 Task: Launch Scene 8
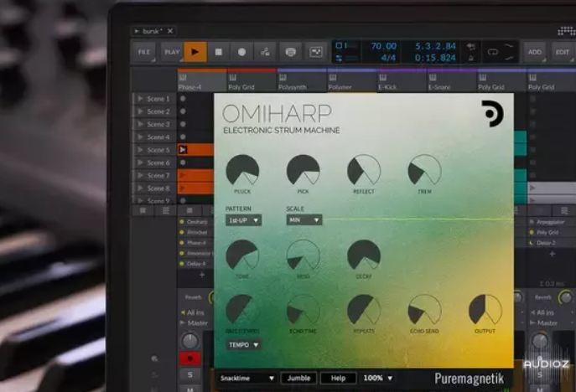click(140, 188)
